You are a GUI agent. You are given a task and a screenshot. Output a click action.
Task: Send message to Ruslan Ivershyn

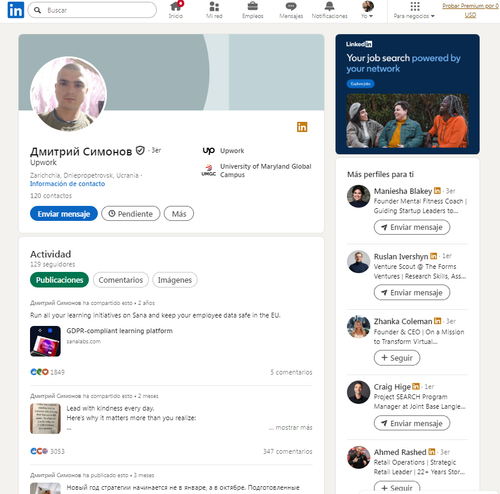tap(412, 293)
